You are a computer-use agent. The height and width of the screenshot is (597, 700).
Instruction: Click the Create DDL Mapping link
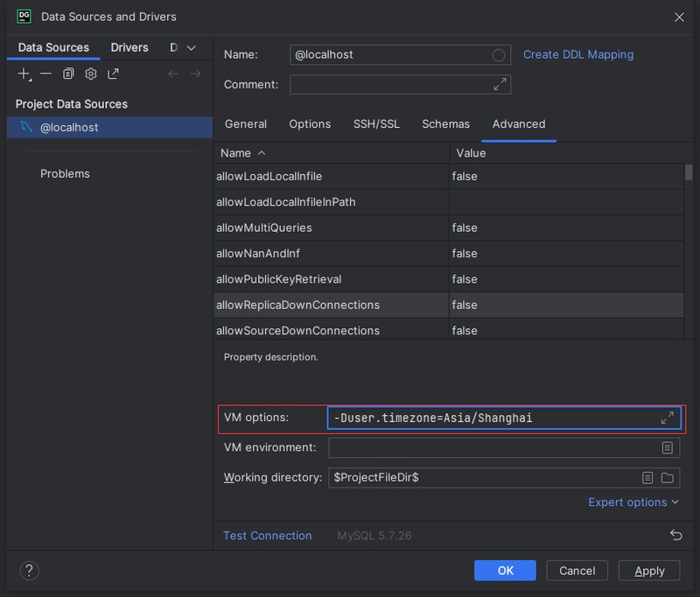(577, 54)
